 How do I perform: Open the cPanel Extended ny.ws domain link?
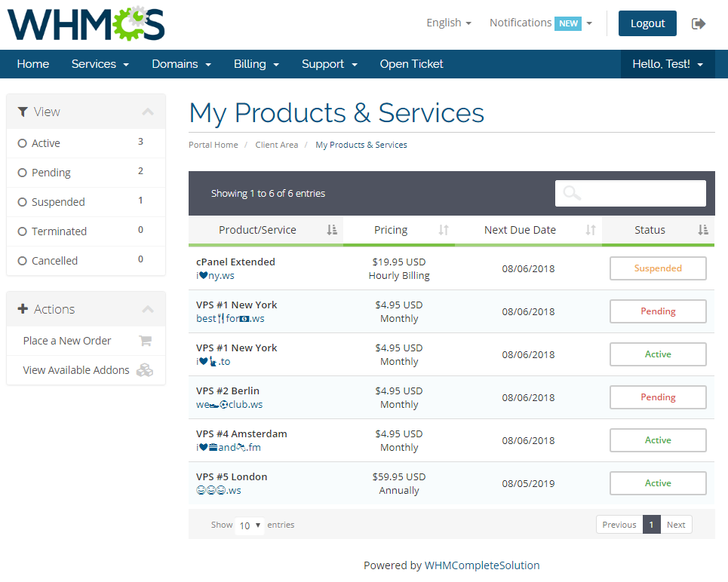(215, 276)
